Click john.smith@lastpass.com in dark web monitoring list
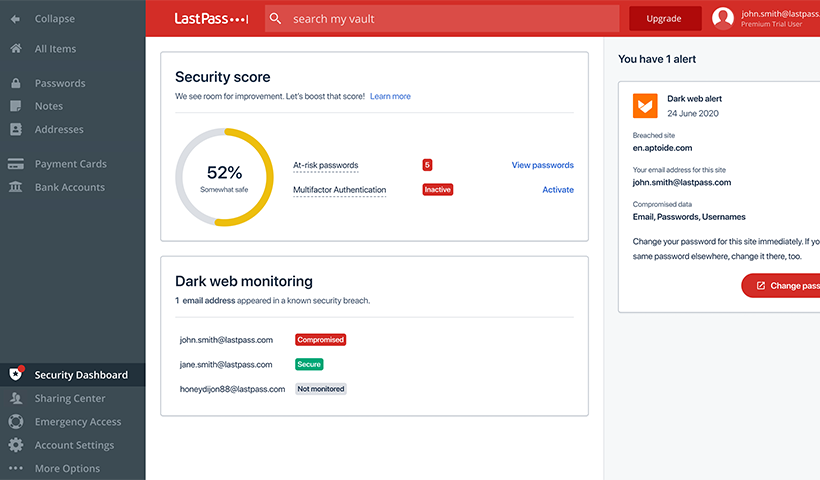The width and height of the screenshot is (820, 480). coord(226,340)
